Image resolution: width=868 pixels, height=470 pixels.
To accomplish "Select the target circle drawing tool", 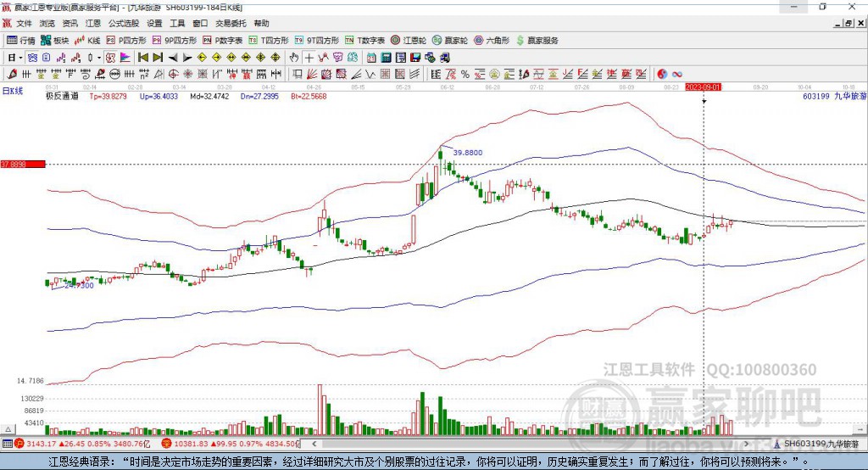I will pyautogui.click(x=173, y=75).
